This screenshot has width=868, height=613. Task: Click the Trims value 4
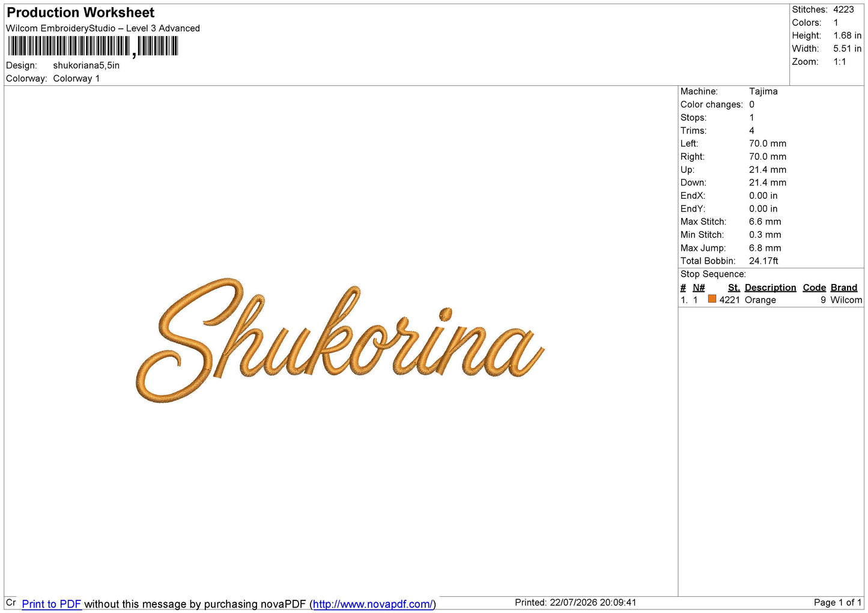pos(751,131)
